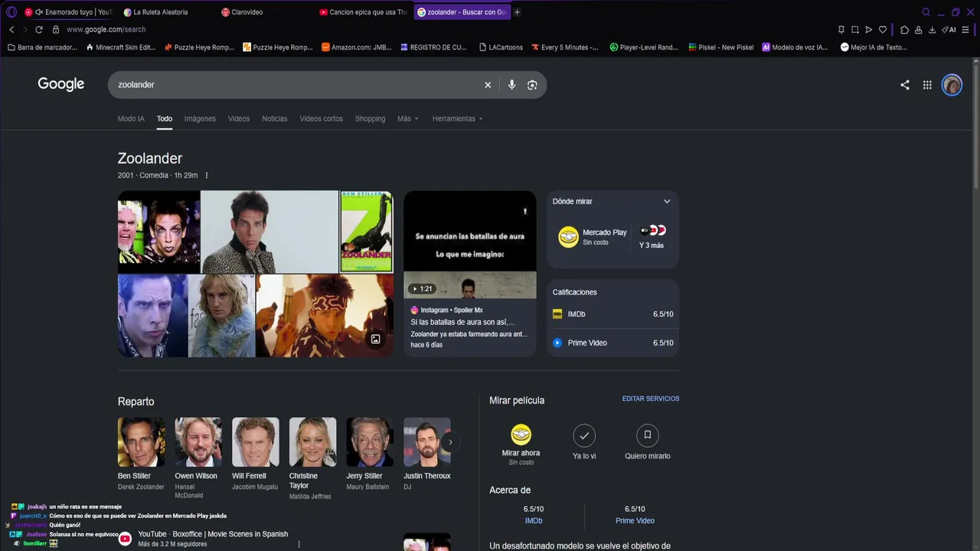Open the browser profile account icon
This screenshot has height=551, width=980.
(x=918, y=30)
